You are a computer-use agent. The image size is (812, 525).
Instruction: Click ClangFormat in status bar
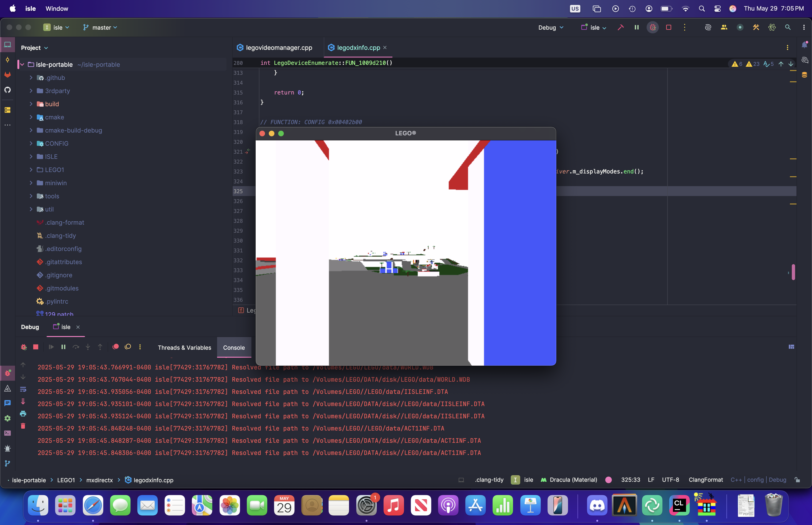pyautogui.click(x=706, y=480)
